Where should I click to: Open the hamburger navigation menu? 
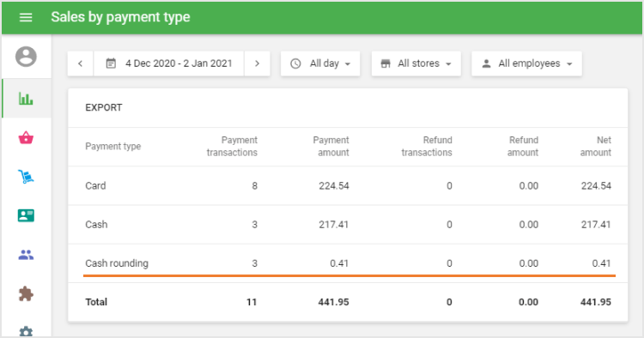(x=26, y=17)
